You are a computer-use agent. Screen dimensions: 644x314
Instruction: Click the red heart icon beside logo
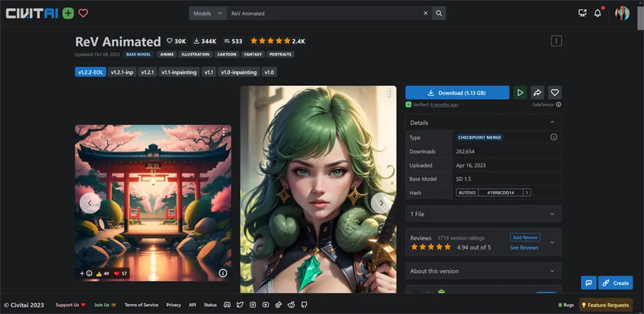pyautogui.click(x=83, y=13)
